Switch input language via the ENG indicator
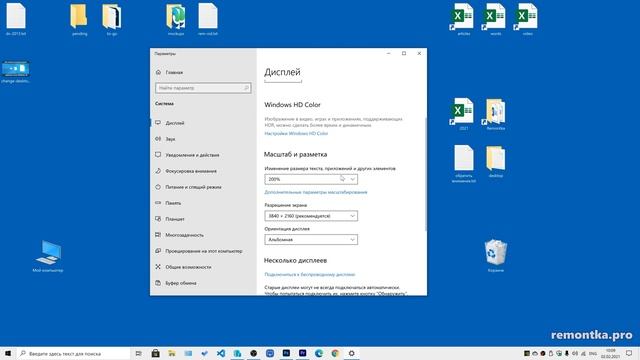The image size is (640, 360). coord(593,353)
